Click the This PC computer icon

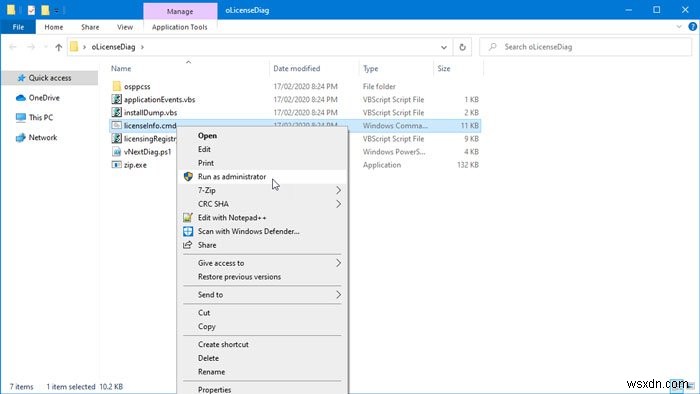[21, 117]
